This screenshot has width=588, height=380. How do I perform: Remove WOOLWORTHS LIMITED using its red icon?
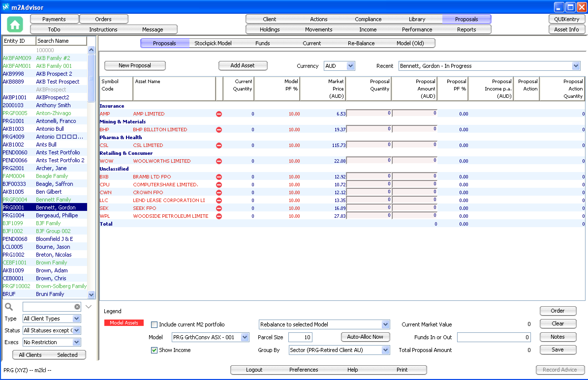219,161
